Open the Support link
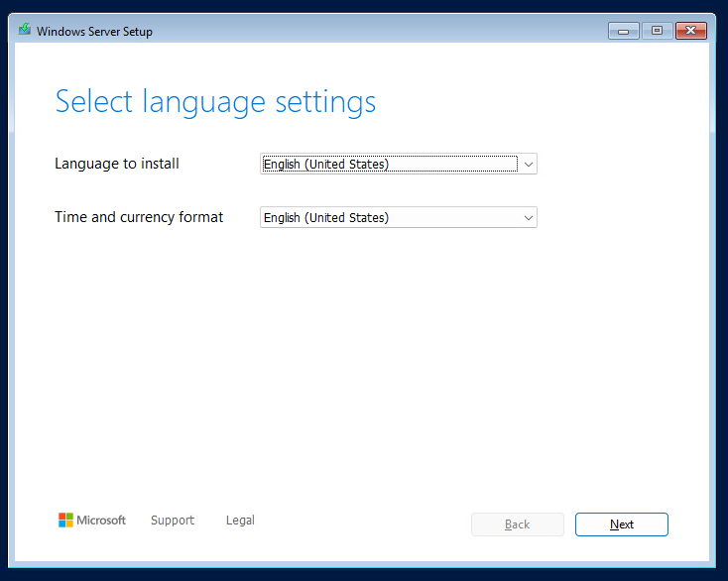 [x=173, y=520]
